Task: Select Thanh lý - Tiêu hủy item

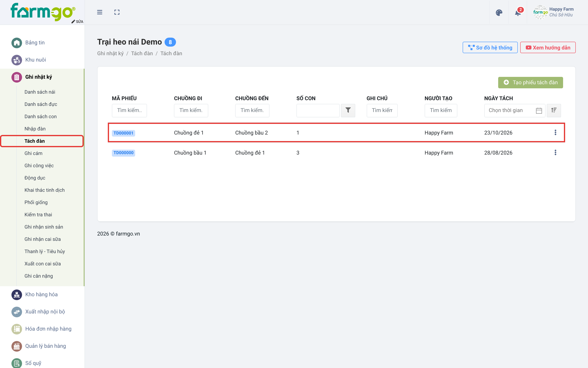Action: [45, 251]
